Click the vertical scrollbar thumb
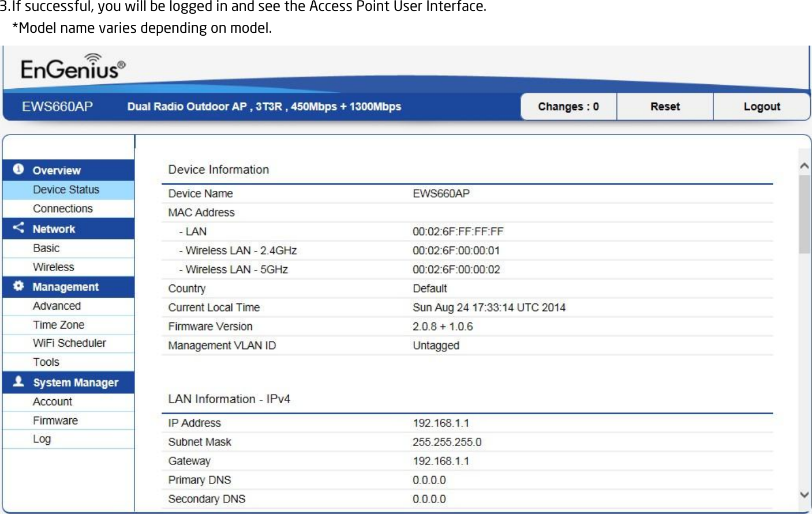Viewport: 812px width, 514px height. click(x=804, y=214)
